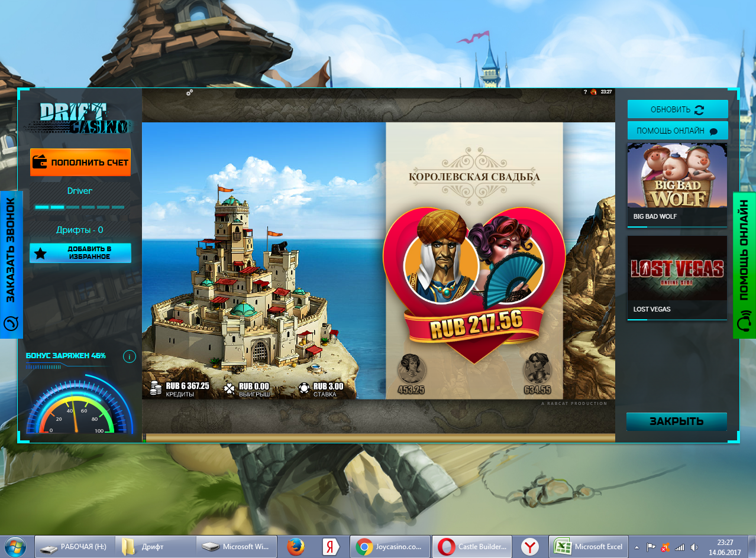Click the LOST VEGAS label
756x558 pixels.
[x=652, y=309]
